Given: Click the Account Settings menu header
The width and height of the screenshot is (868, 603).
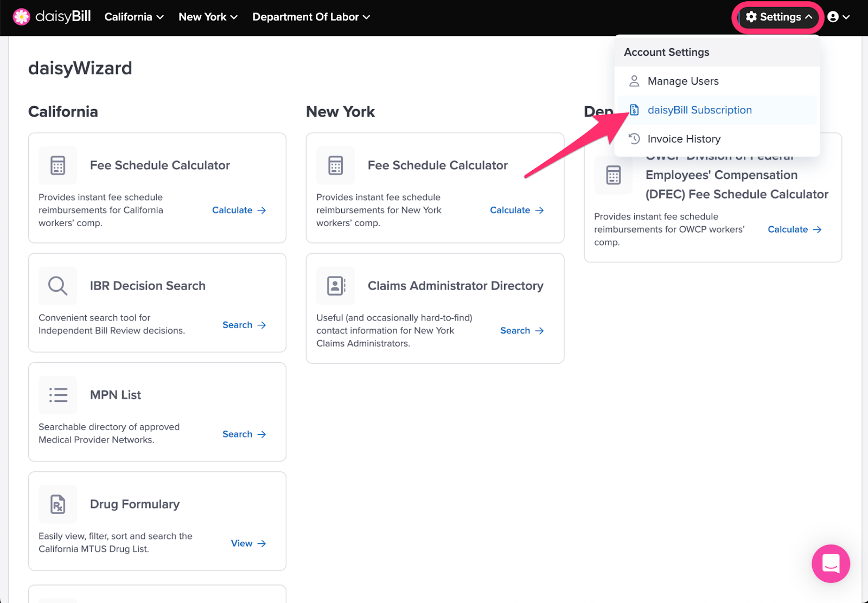Looking at the screenshot, I should click(667, 52).
